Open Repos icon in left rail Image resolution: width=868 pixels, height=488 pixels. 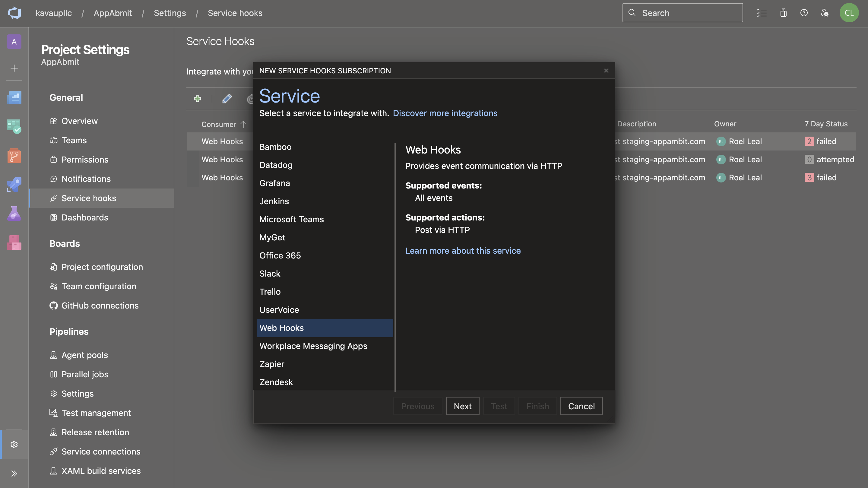(x=14, y=156)
